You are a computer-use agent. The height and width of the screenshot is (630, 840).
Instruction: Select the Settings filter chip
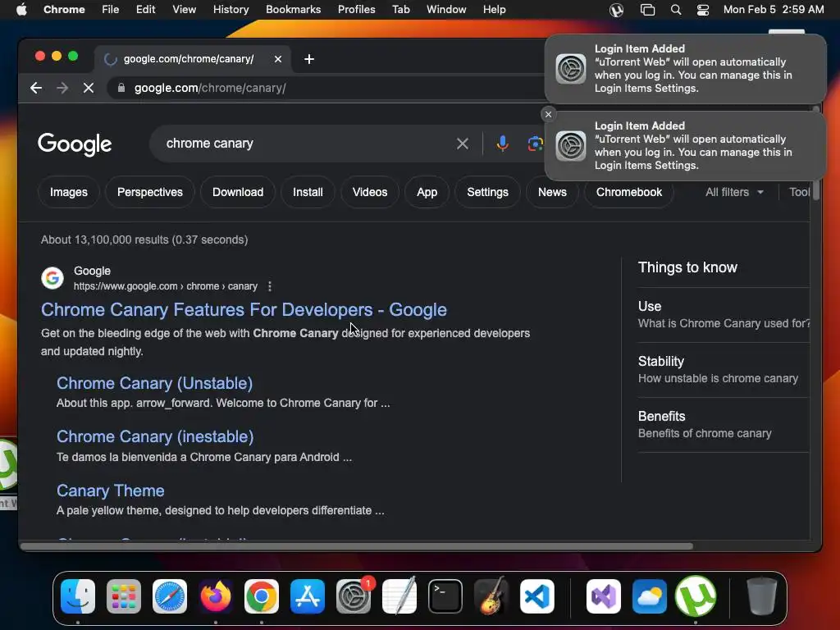(x=487, y=192)
